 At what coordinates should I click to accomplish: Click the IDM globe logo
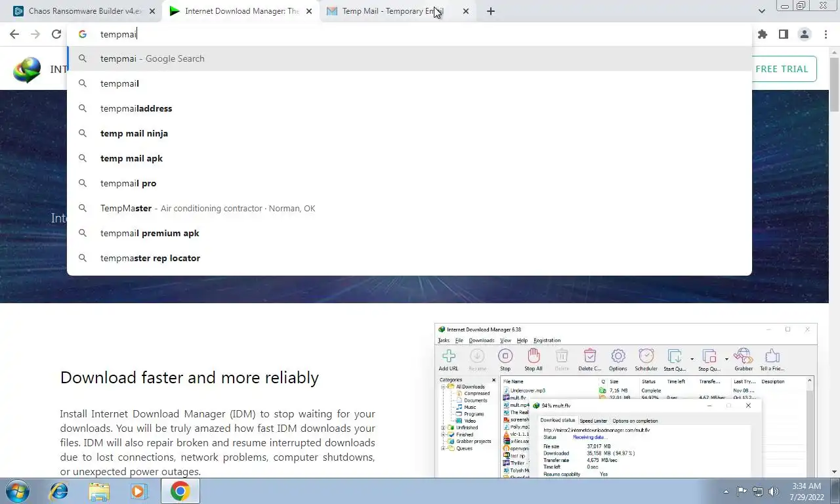point(27,70)
